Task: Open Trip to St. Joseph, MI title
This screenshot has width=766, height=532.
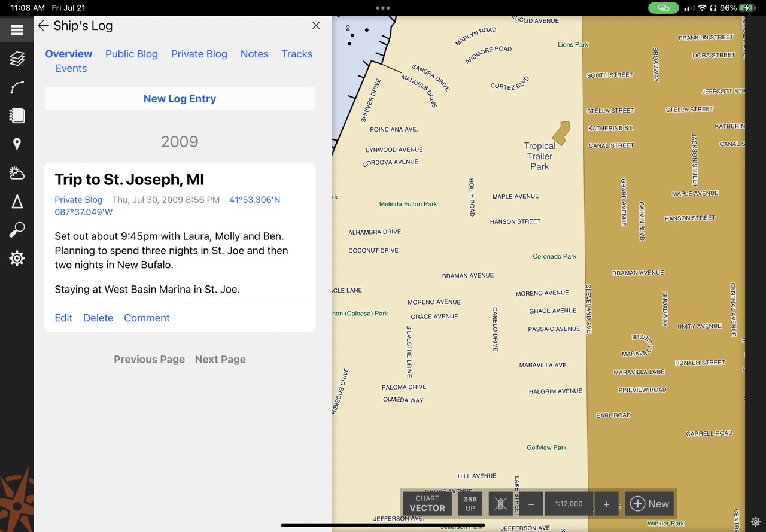Action: point(129,179)
